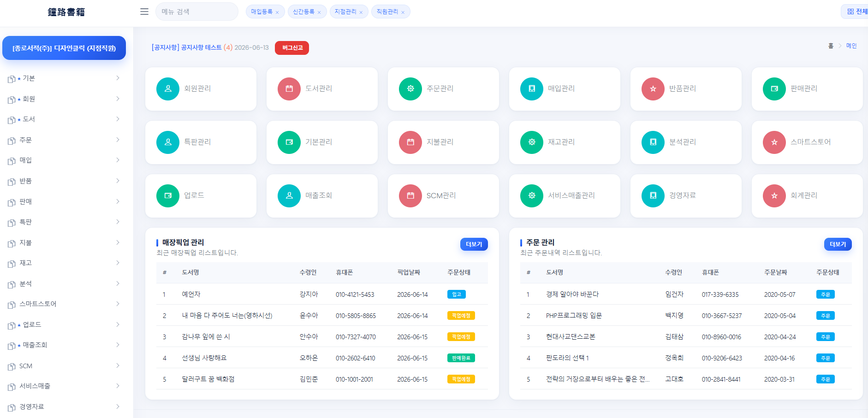Select book title 달러구트 꿈 백화점
Image resolution: width=868 pixels, height=418 pixels.
point(208,379)
